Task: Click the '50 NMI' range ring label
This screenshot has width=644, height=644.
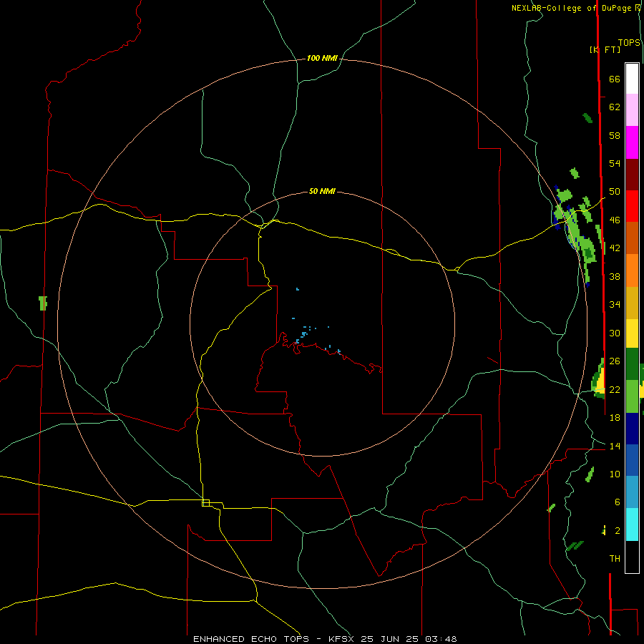Action: [x=322, y=191]
